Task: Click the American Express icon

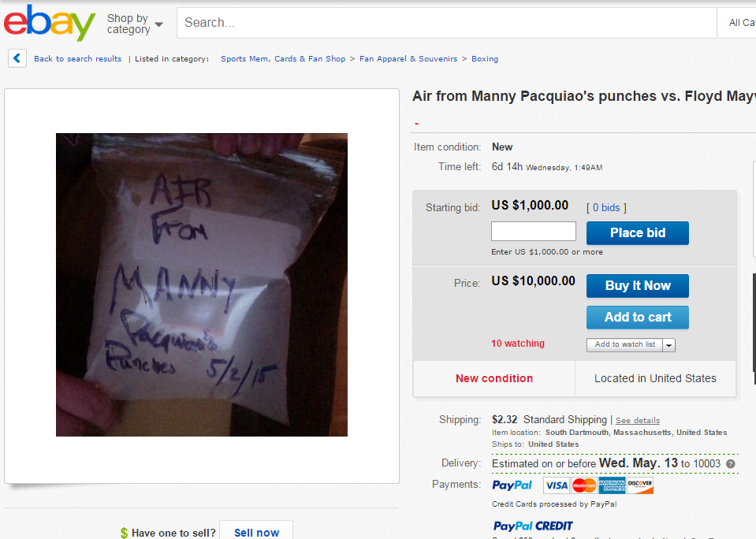Action: (612, 485)
